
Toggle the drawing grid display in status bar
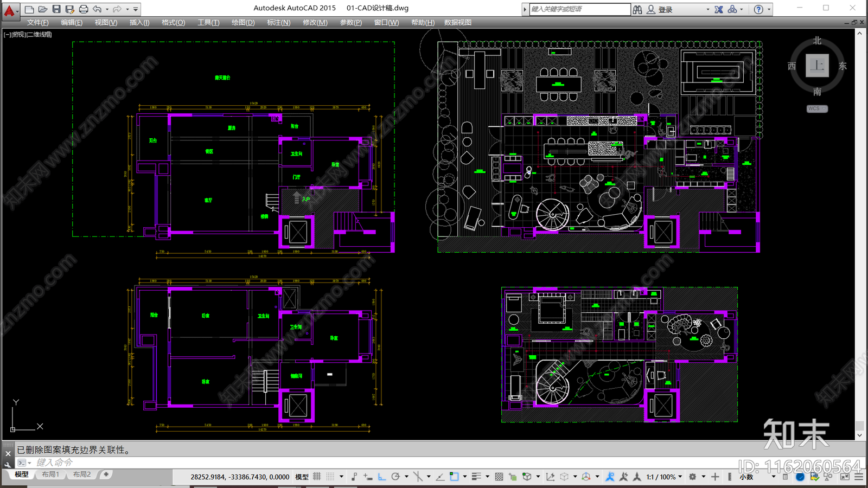[317, 477]
